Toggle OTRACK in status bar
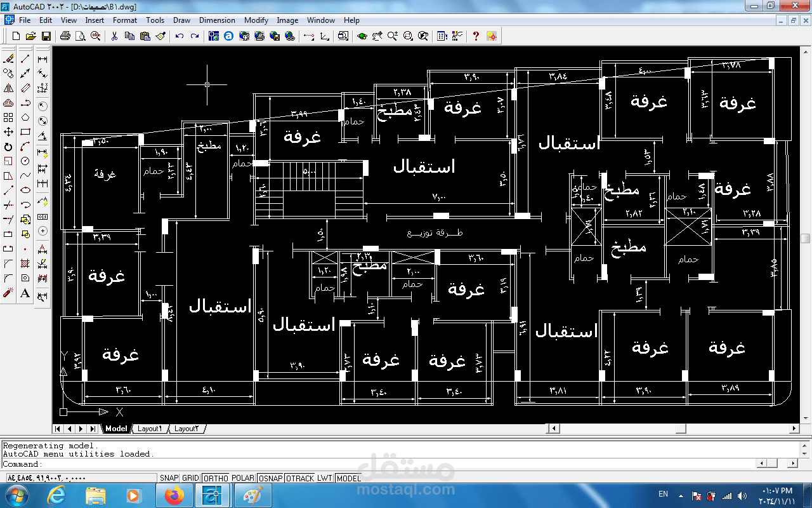Image resolution: width=812 pixels, height=508 pixels. click(300, 478)
